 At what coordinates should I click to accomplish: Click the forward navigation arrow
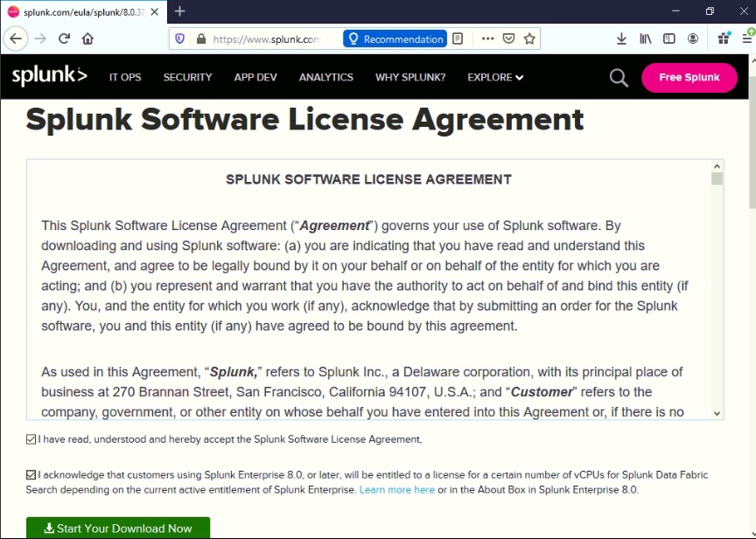click(40, 38)
